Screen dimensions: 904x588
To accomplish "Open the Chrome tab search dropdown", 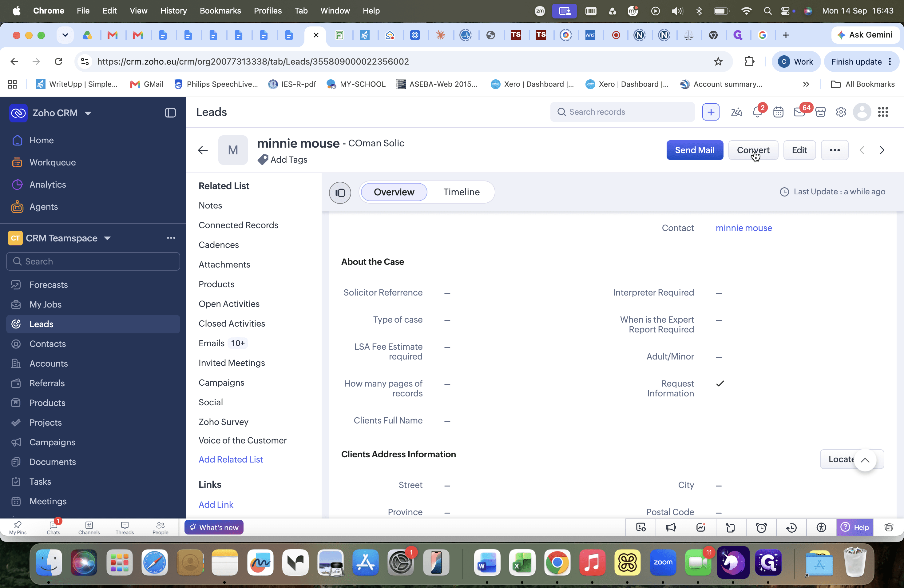I will [x=65, y=35].
